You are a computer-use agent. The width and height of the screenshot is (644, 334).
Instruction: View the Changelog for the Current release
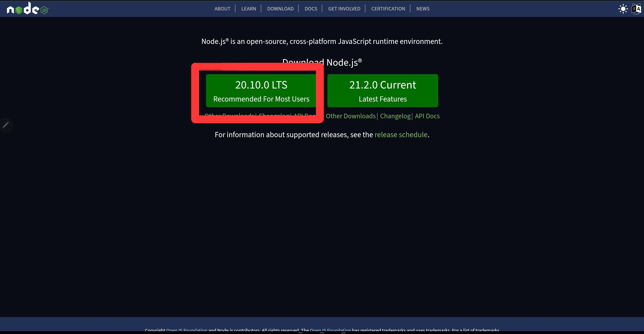point(395,116)
